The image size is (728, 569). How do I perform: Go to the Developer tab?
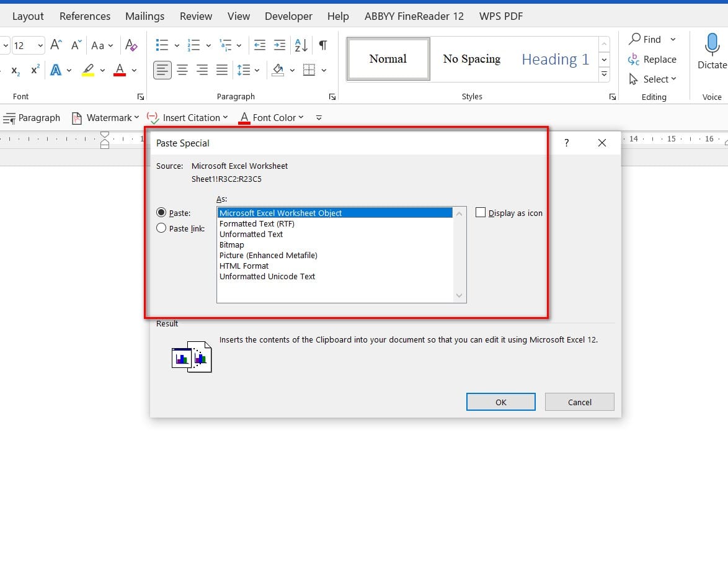(288, 16)
